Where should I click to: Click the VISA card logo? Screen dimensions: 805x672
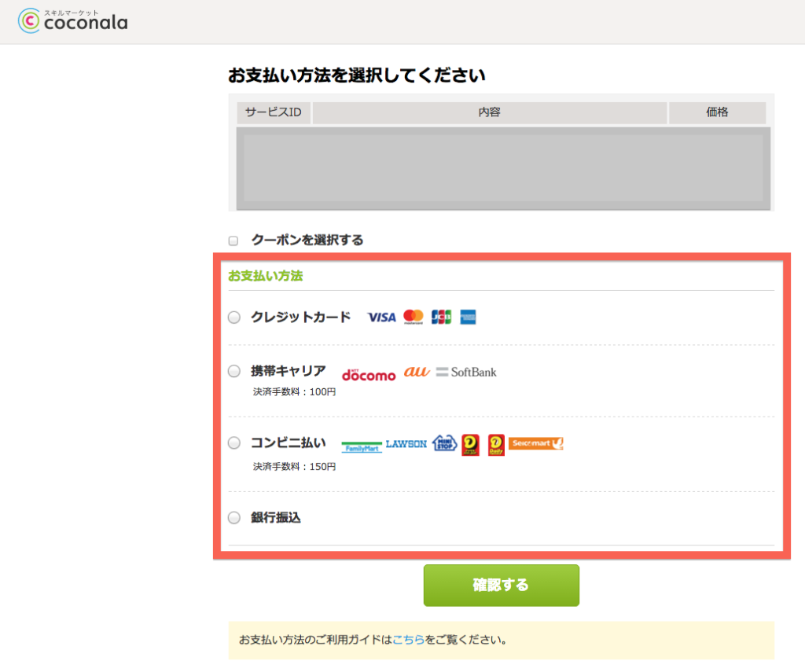[381, 318]
